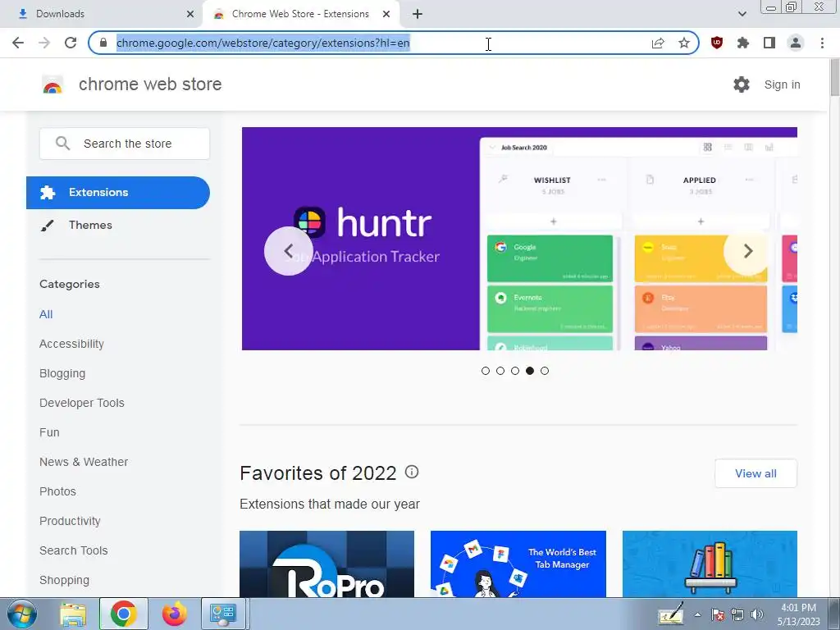
Task: Open Windows Explorer from the taskbar
Action: click(x=73, y=614)
